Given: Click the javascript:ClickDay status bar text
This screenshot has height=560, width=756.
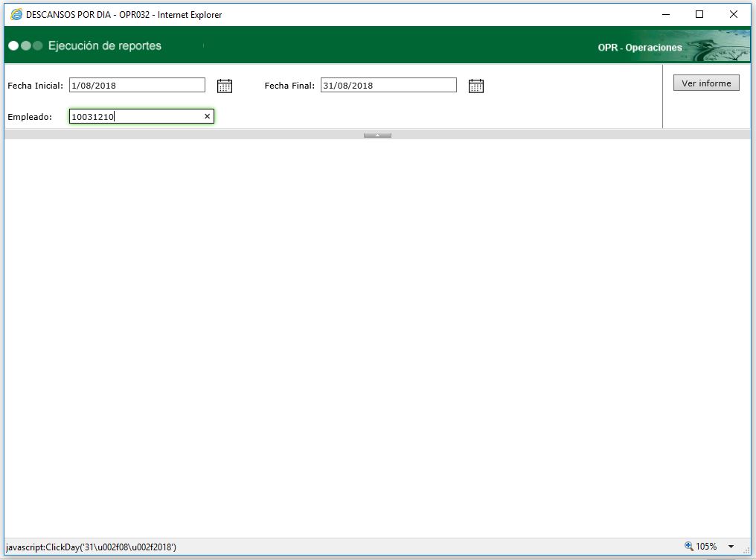Looking at the screenshot, I should [x=91, y=547].
